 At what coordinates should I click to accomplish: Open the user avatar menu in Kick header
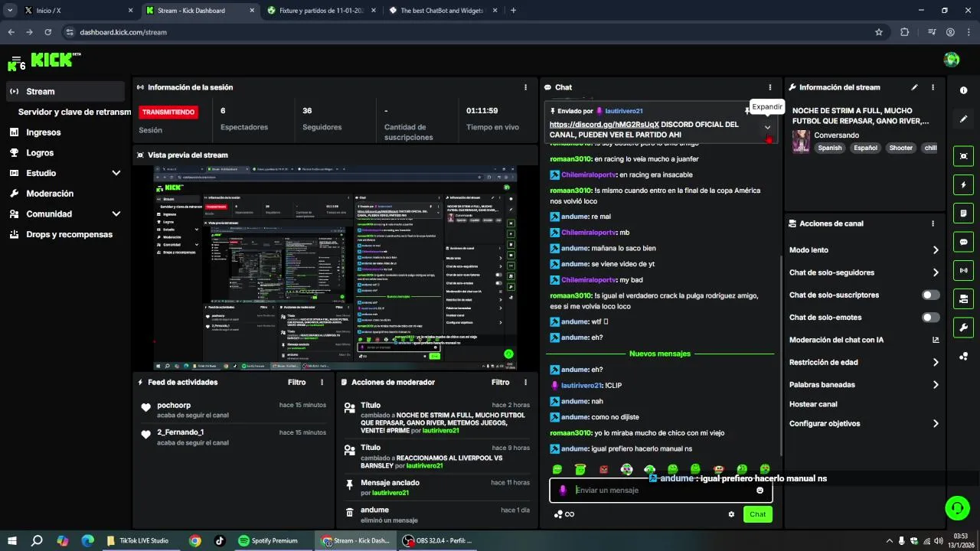[x=952, y=60]
